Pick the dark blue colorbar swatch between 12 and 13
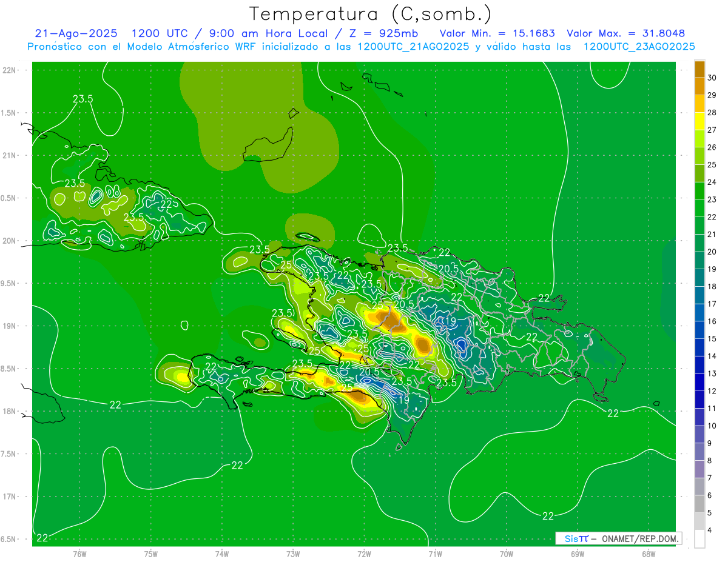Screen dimensions: 728x562 click(700, 383)
